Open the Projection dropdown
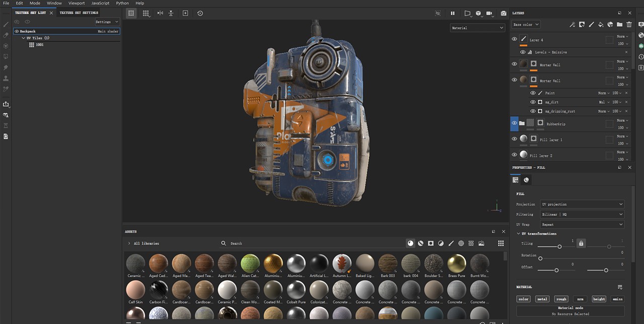 point(582,204)
